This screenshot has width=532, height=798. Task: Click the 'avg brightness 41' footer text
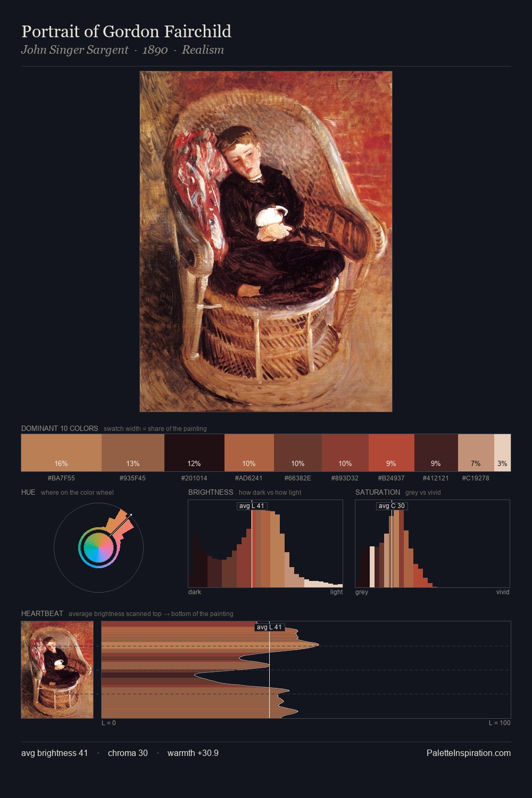tap(54, 753)
